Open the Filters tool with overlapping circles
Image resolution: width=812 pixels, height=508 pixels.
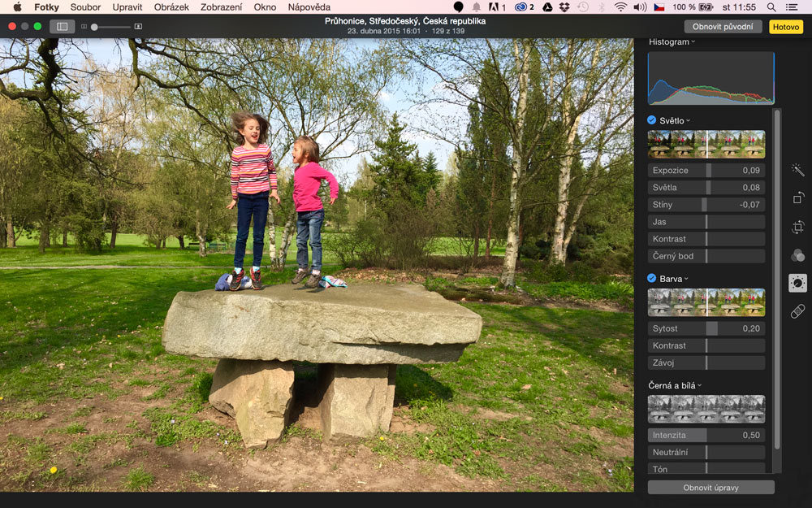[797, 255]
